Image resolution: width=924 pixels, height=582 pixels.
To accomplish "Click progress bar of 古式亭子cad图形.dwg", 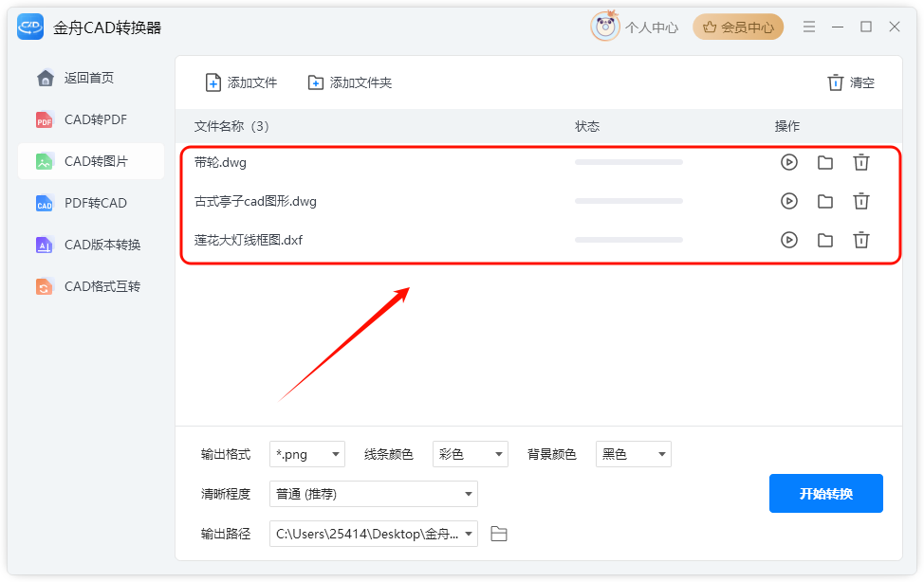I will click(x=629, y=201).
